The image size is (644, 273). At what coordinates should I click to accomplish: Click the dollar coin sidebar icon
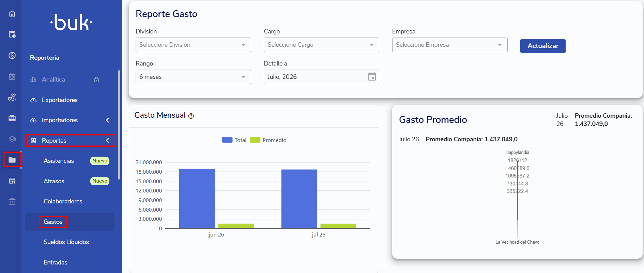point(12,55)
